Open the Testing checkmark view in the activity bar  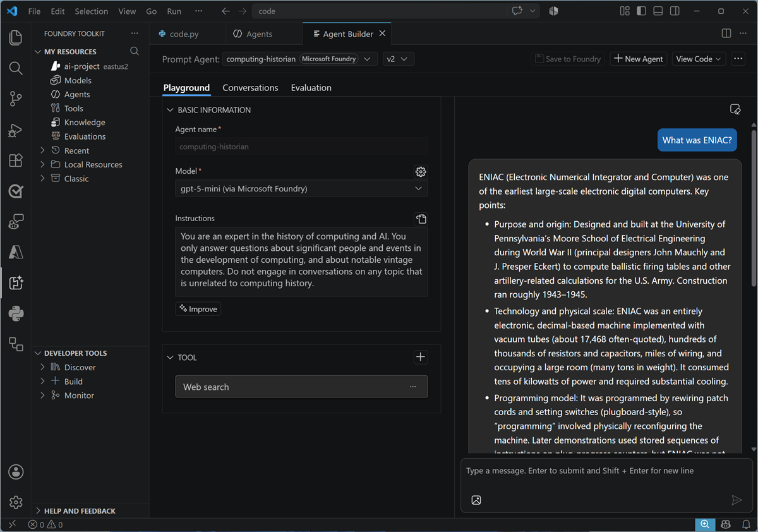pyautogui.click(x=16, y=191)
